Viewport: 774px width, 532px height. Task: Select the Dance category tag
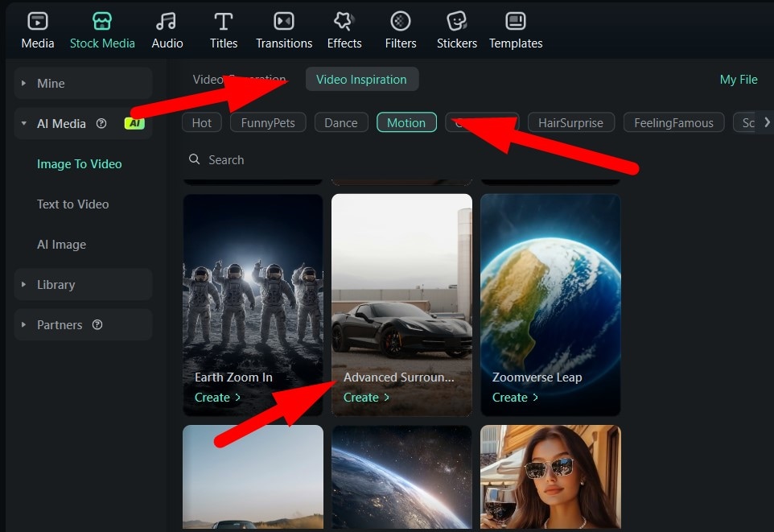341,122
